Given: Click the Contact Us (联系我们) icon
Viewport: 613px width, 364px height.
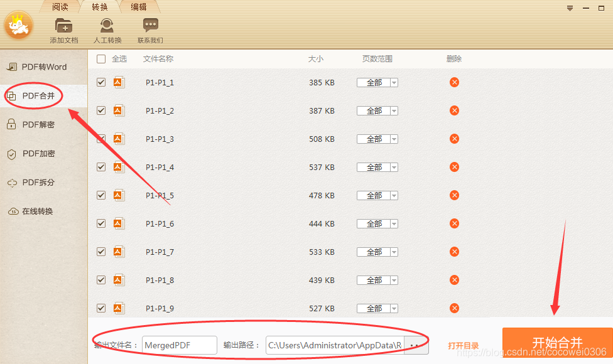Looking at the screenshot, I should point(151,26).
